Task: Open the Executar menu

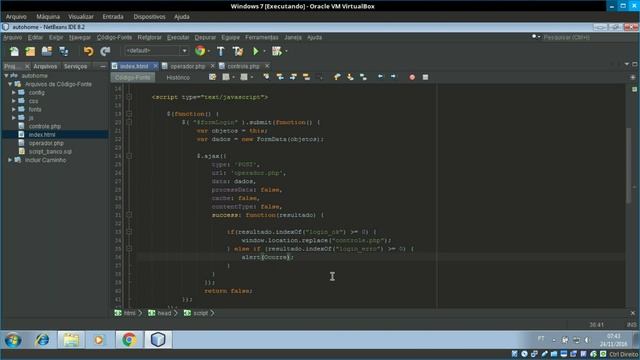Action: 178,37
